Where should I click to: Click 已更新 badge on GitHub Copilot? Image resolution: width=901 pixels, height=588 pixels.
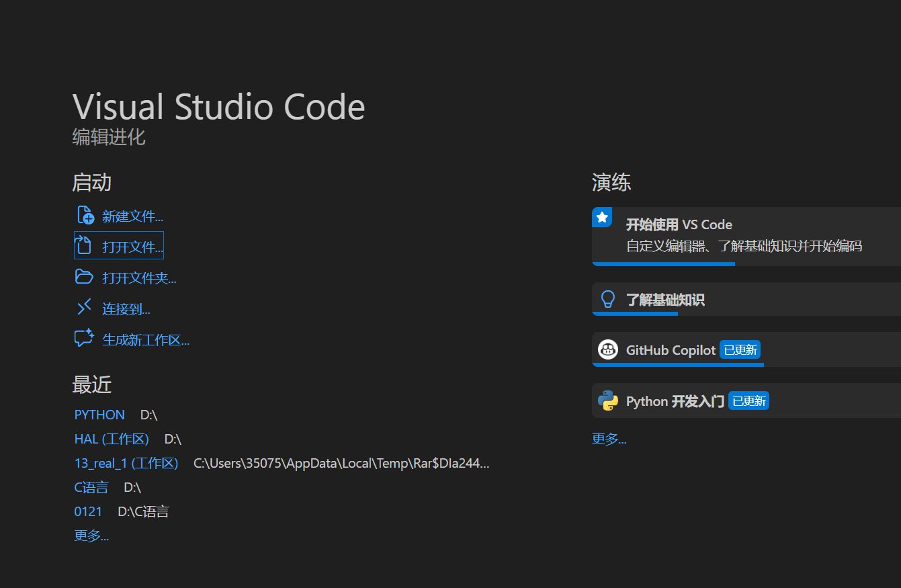point(740,349)
